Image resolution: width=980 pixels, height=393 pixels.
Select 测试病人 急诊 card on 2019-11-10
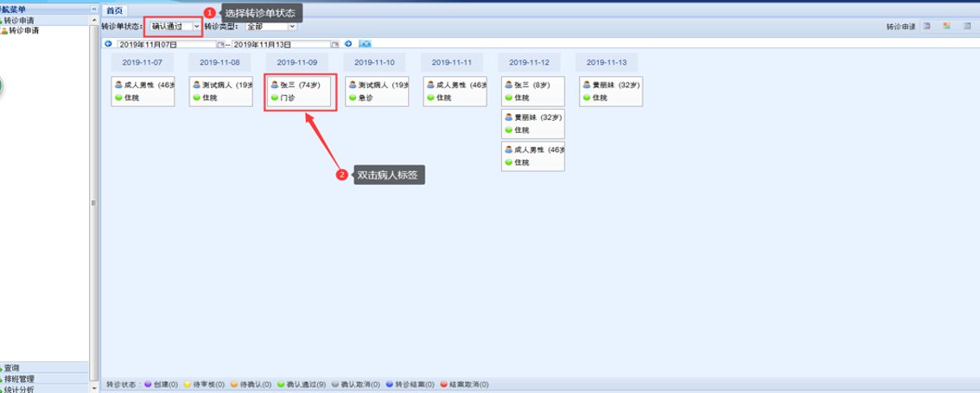(376, 92)
